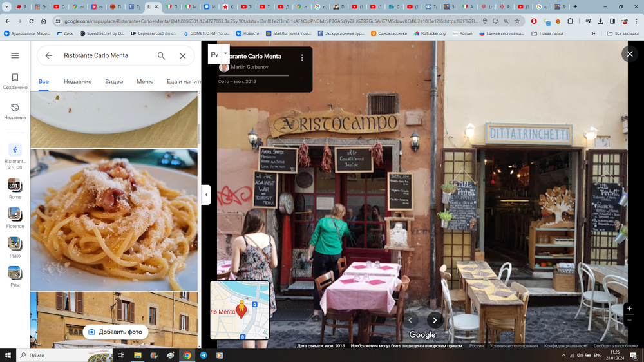Open a new Chrome tab
The width and height of the screenshot is (644, 362).
click(x=575, y=6)
